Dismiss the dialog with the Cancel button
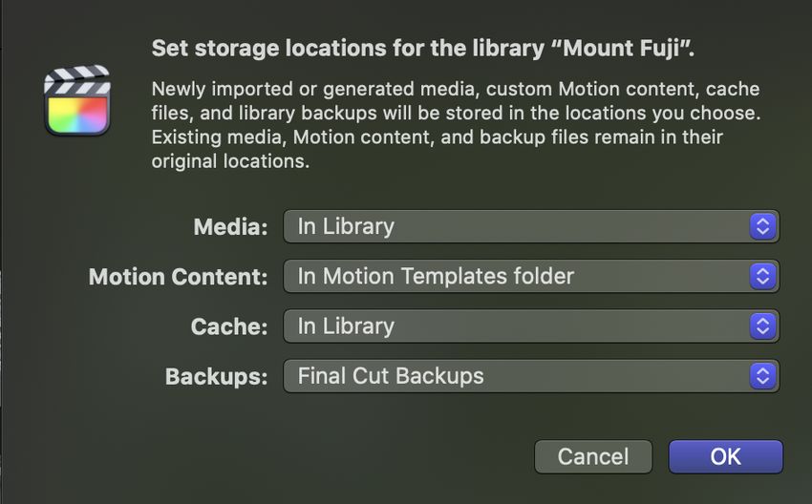Image resolution: width=812 pixels, height=504 pixels. pyautogui.click(x=593, y=456)
